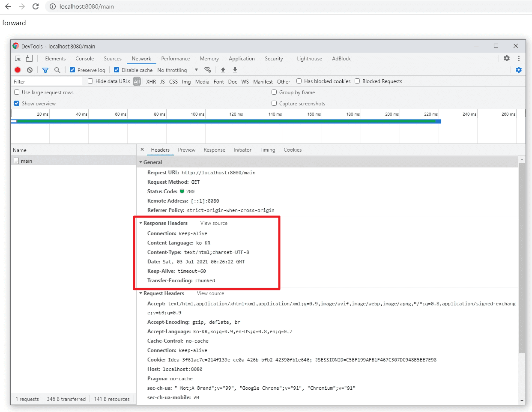Click the headers pane vertical scrollbar
The height and width of the screenshot is (412, 532).
click(522, 258)
